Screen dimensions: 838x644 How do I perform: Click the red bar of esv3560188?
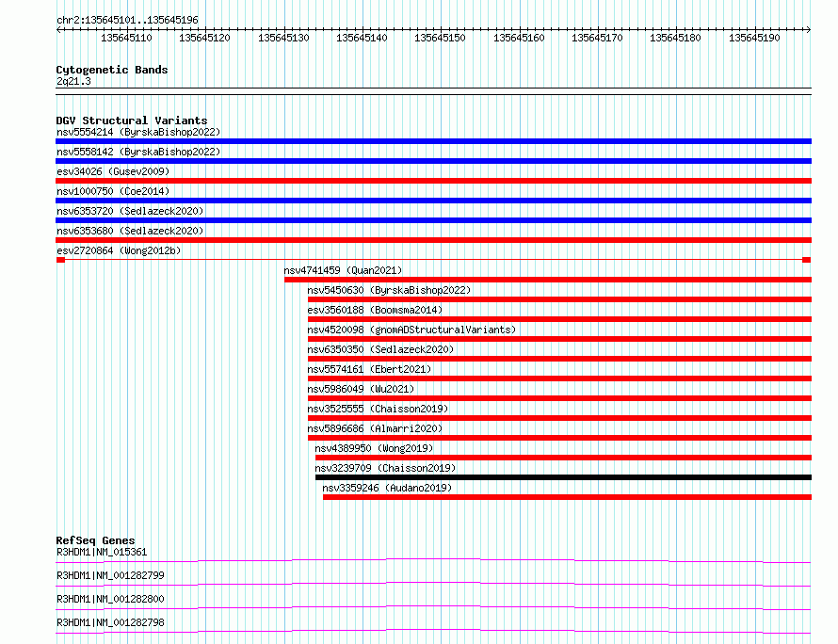tap(559, 319)
